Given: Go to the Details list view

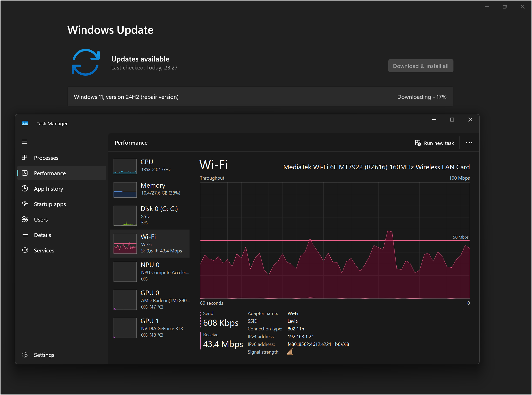Looking at the screenshot, I should [42, 235].
